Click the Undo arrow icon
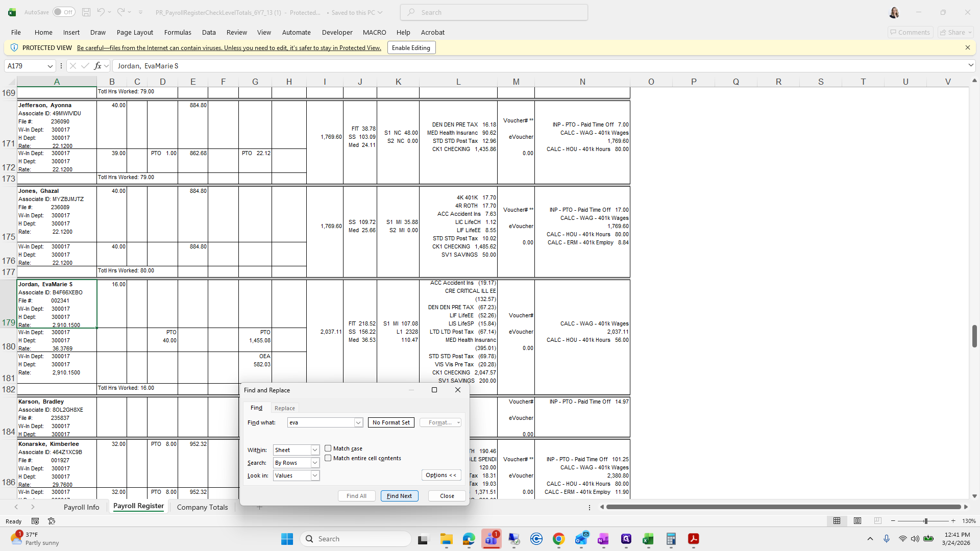 pos(101,12)
